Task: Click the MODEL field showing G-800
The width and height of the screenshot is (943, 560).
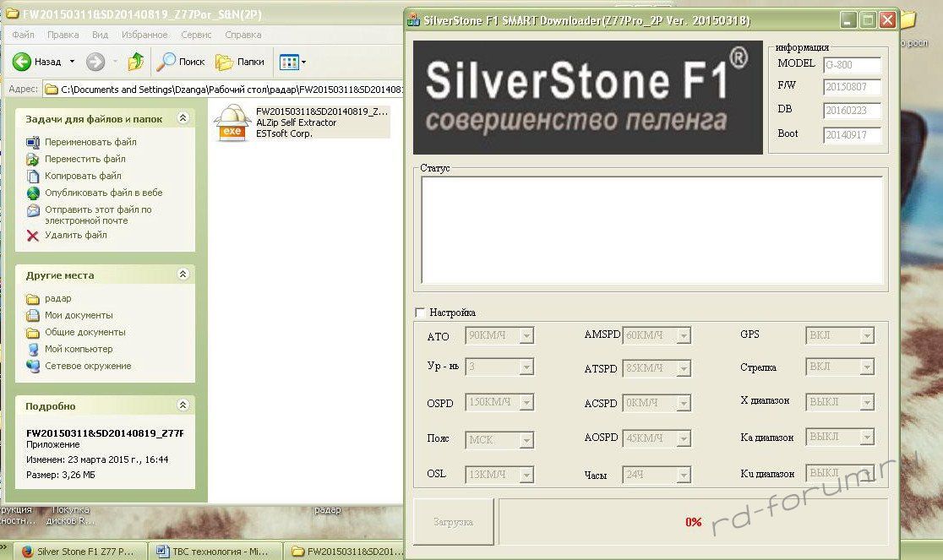Action: 853,65
